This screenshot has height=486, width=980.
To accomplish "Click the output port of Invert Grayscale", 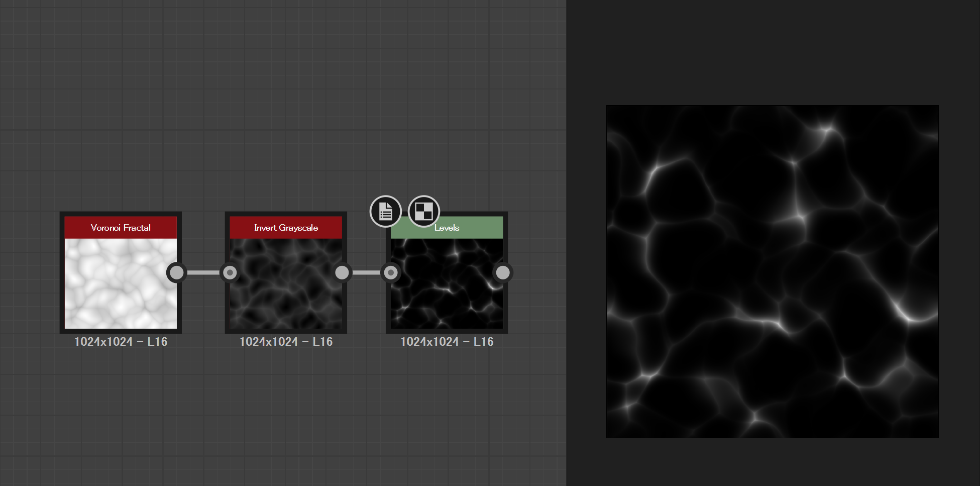I will point(342,272).
